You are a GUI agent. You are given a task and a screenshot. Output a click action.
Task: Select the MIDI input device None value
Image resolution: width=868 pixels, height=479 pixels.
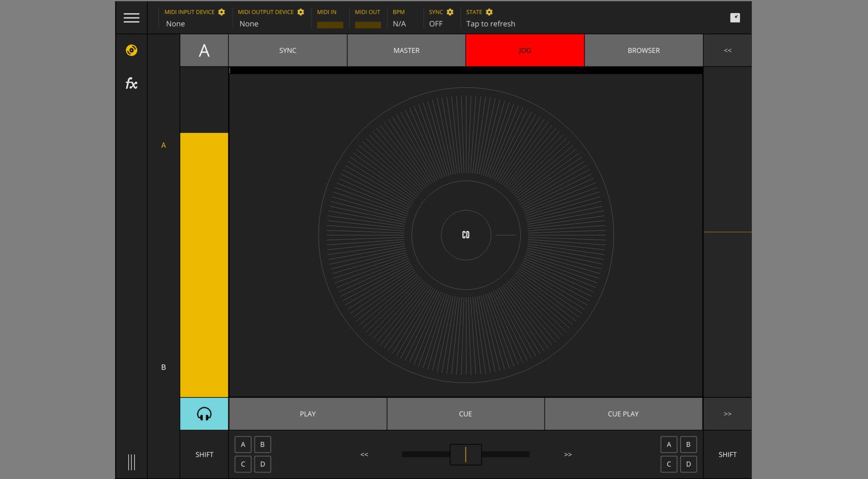point(175,24)
